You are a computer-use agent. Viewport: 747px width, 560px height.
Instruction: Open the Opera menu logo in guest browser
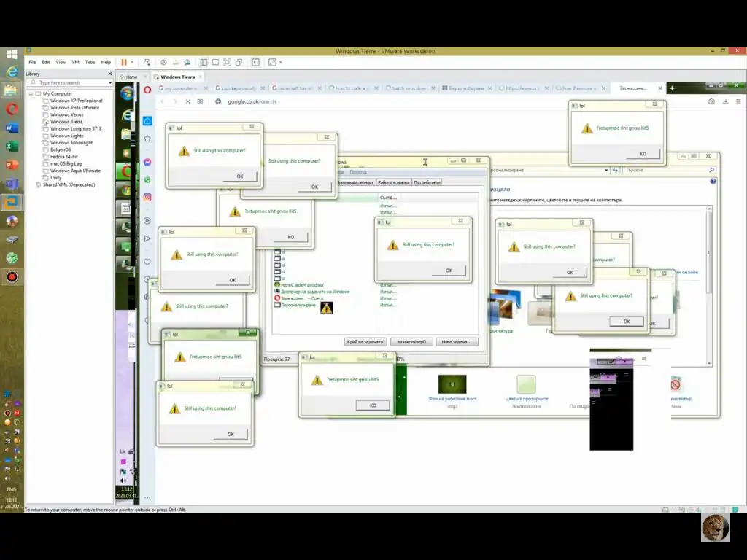[147, 90]
